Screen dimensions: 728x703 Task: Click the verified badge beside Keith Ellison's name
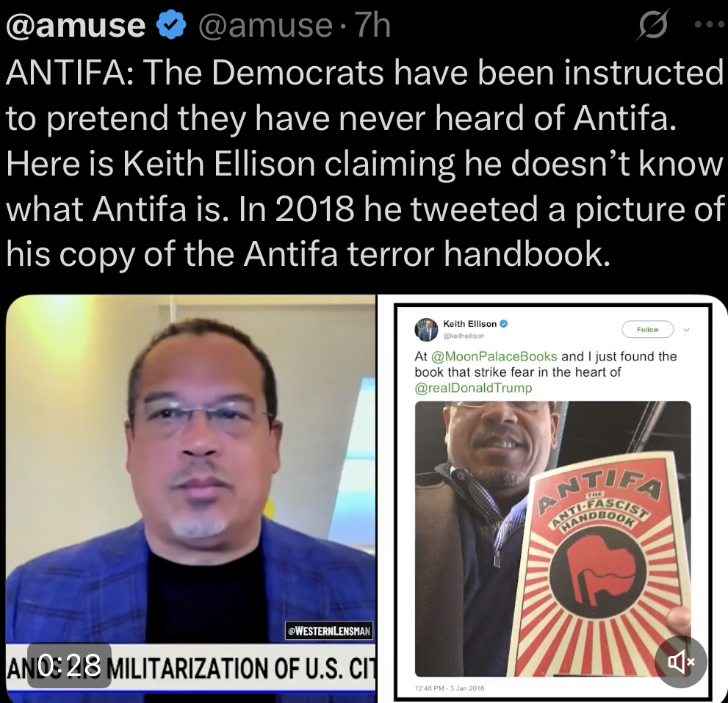(503, 324)
